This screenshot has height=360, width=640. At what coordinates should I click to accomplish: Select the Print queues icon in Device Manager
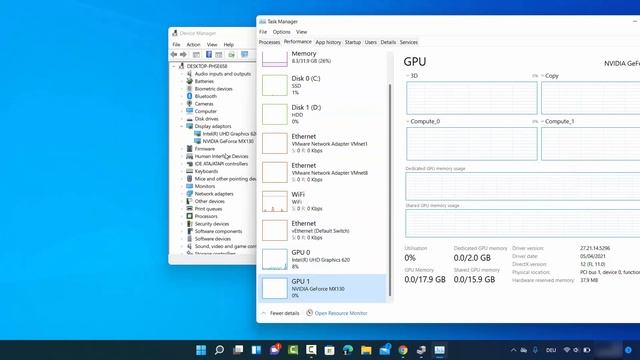189,209
